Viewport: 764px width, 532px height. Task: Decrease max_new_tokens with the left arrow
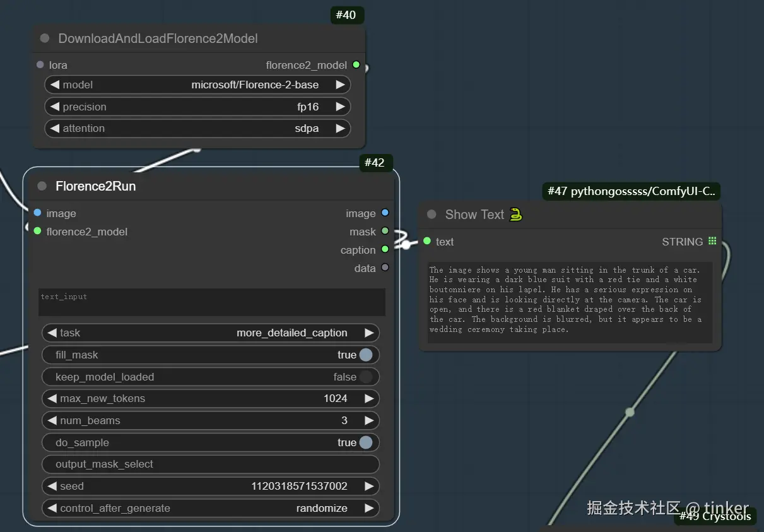(52, 398)
